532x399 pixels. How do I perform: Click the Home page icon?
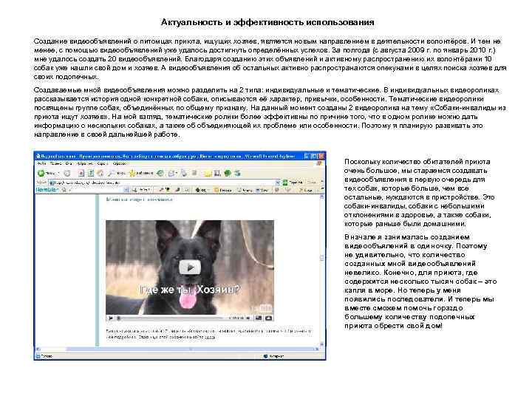click(100, 173)
